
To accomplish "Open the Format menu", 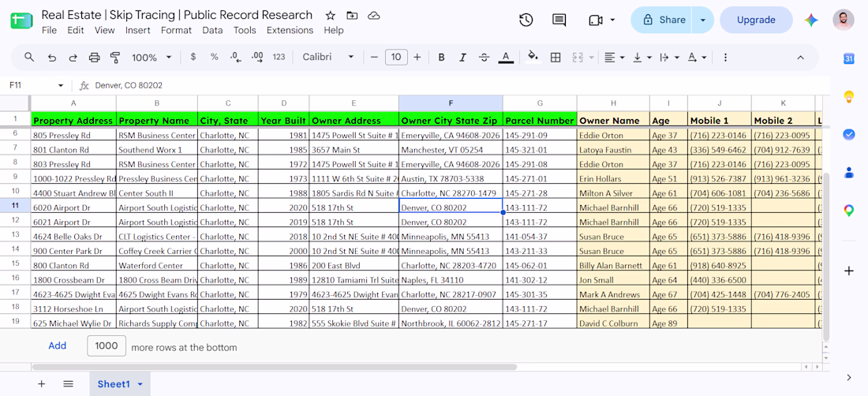I will [176, 31].
